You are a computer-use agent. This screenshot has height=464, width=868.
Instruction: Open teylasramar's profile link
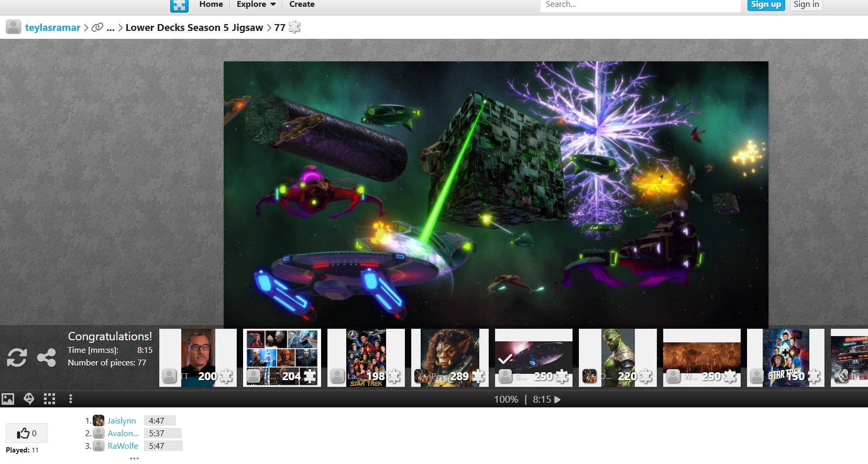point(53,27)
